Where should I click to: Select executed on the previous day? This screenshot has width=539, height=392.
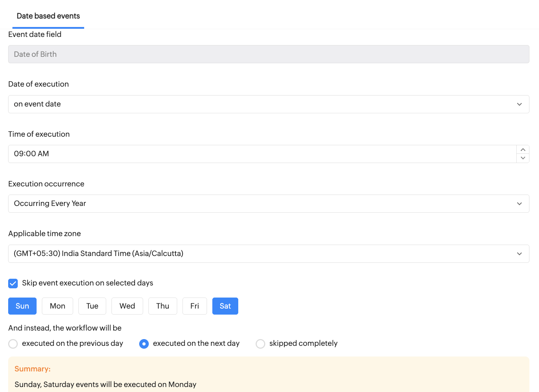pyautogui.click(x=13, y=344)
